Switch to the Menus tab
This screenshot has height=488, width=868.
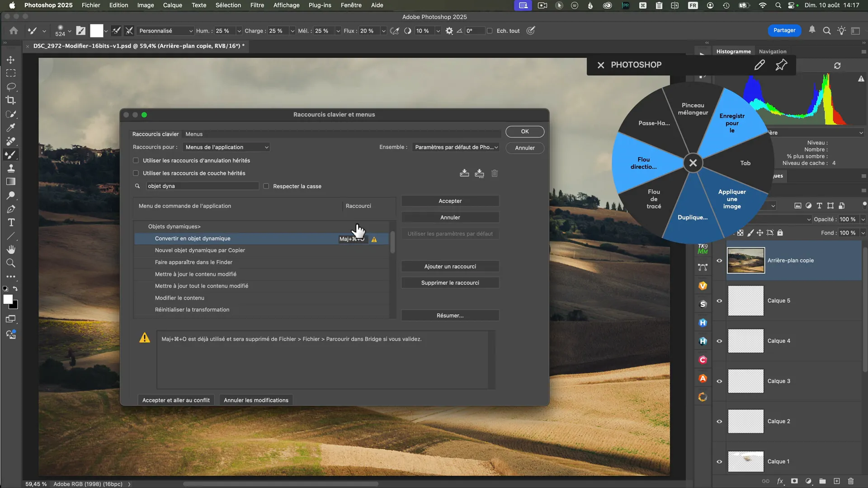(x=194, y=134)
